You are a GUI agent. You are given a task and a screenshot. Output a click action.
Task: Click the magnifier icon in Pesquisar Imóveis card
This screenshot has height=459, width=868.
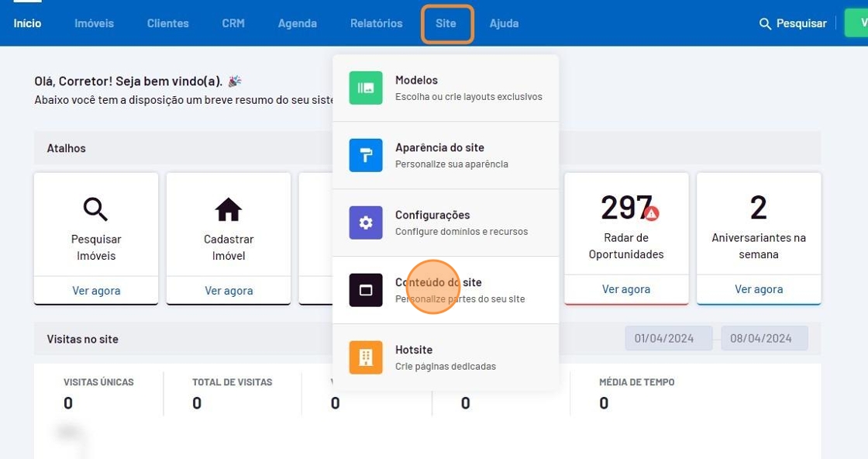tap(96, 209)
